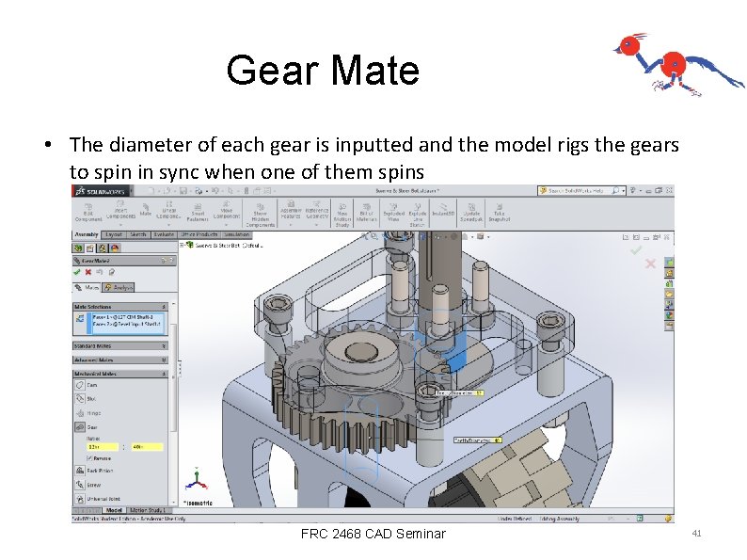
Task: Expand Swerve & Steer Bot flyout tree
Action: [x=182, y=245]
